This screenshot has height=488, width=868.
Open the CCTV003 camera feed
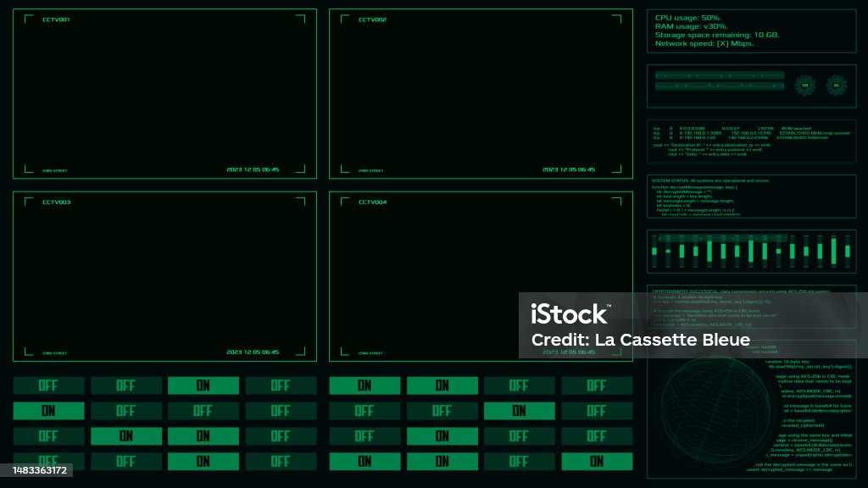pyautogui.click(x=165, y=277)
